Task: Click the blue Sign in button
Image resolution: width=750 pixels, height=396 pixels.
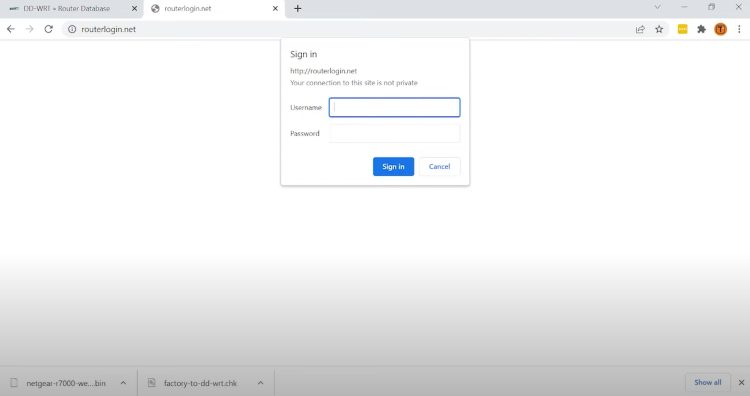Action: 393,166
